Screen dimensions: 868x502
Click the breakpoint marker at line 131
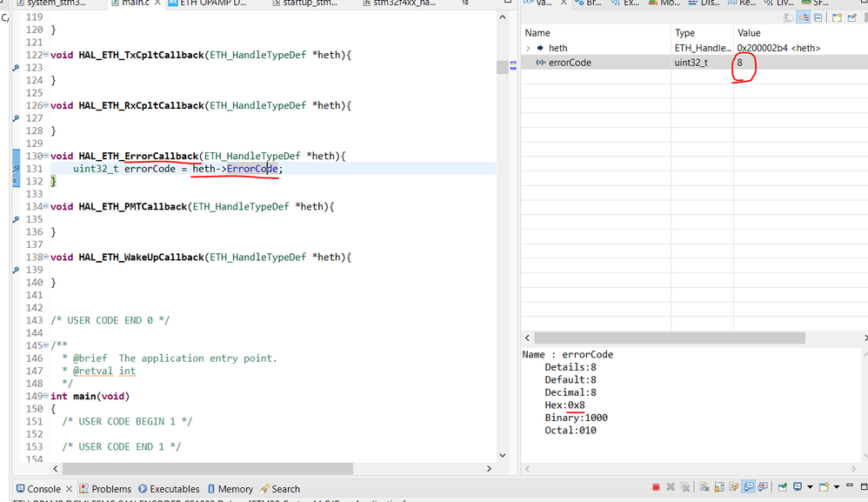tap(16, 168)
